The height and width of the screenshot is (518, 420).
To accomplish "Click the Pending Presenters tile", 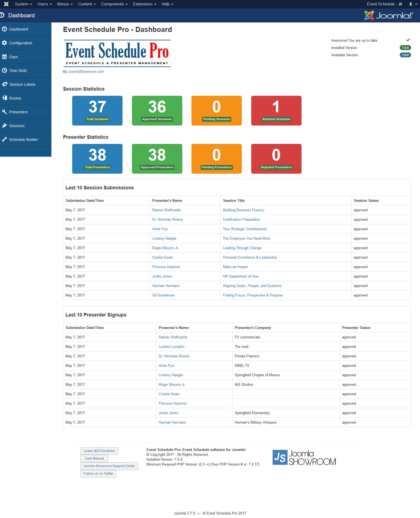I will pyautogui.click(x=217, y=159).
